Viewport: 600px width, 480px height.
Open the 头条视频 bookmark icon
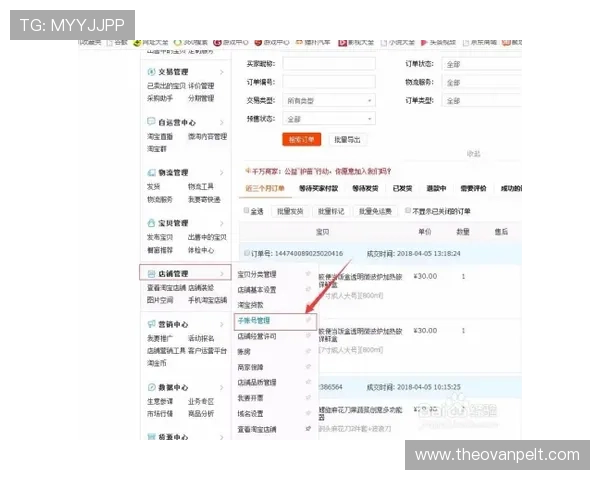(x=424, y=42)
